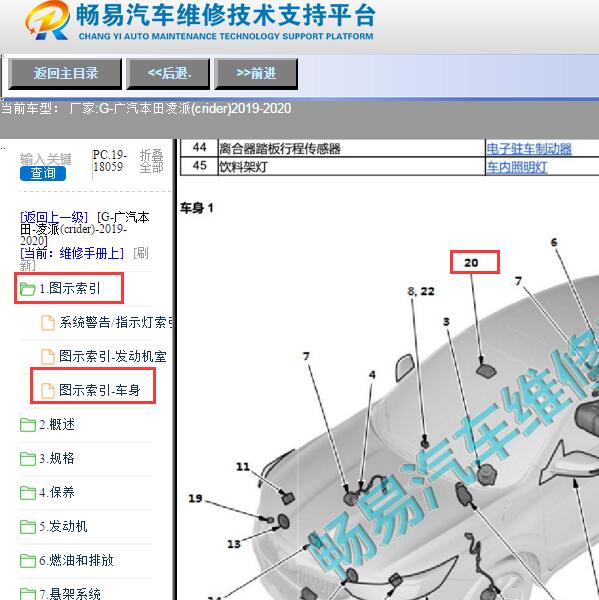Click row number 44 in the table
The width and height of the screenshot is (599, 600).
pos(199,148)
